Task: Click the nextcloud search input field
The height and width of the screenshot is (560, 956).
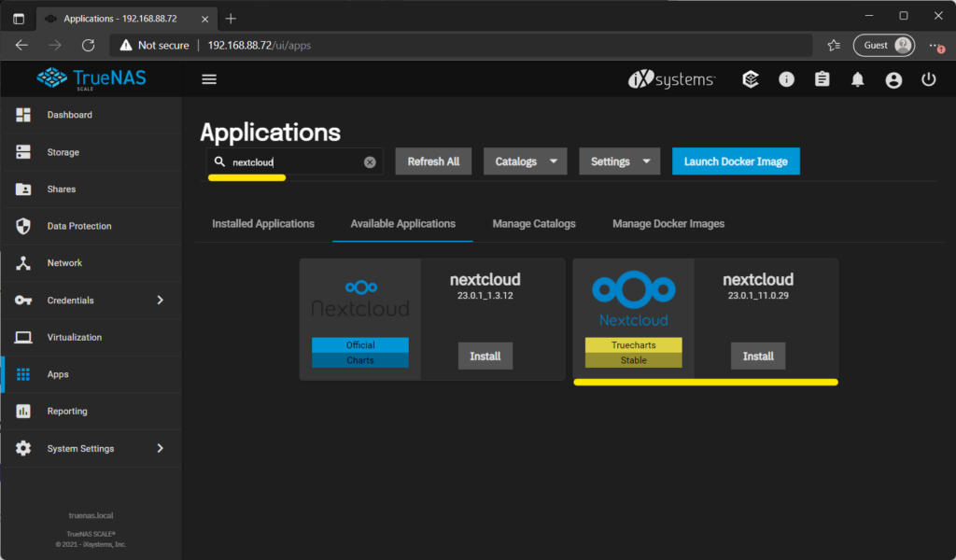Action: tap(296, 162)
